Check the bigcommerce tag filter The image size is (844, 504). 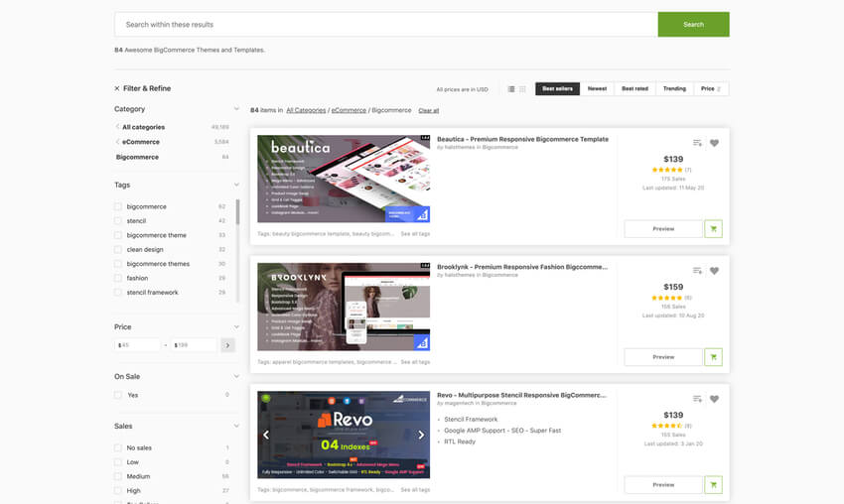click(118, 206)
